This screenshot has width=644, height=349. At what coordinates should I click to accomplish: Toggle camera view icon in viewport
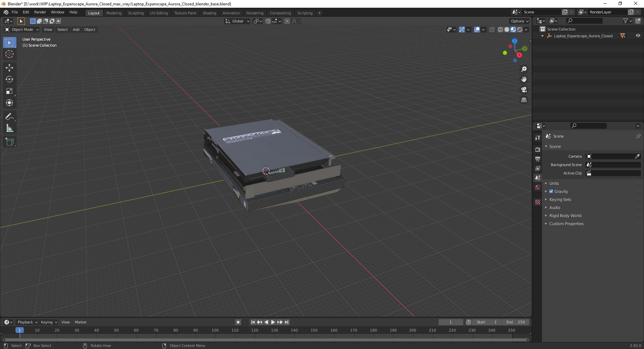(524, 90)
